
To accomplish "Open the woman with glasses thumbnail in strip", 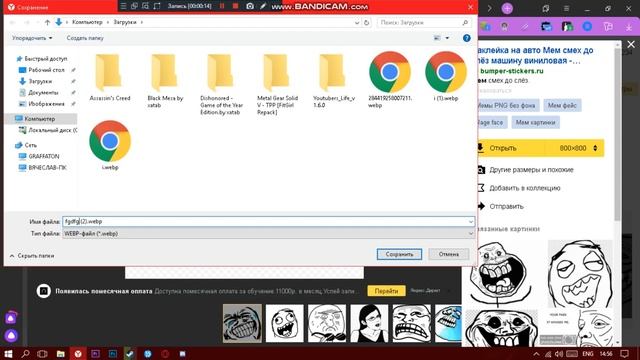I will click(369, 323).
